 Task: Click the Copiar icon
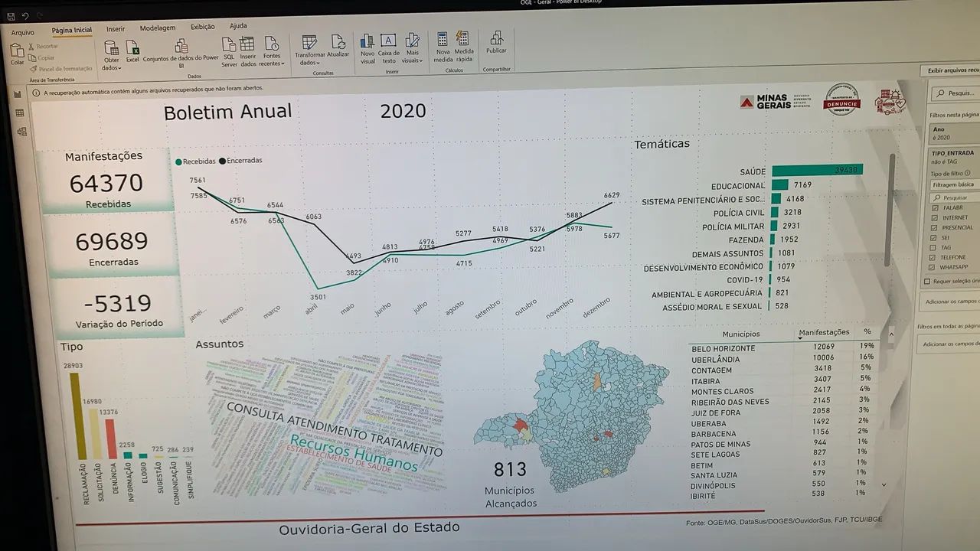pos(32,57)
